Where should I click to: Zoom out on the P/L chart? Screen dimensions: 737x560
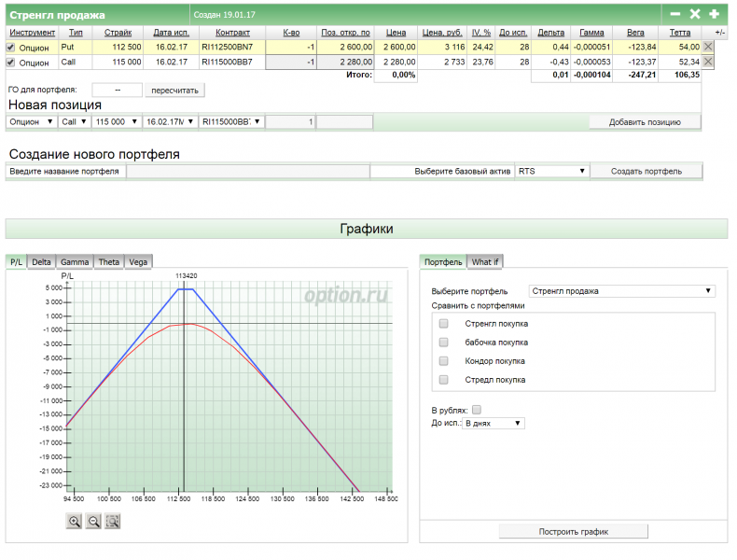click(x=93, y=522)
